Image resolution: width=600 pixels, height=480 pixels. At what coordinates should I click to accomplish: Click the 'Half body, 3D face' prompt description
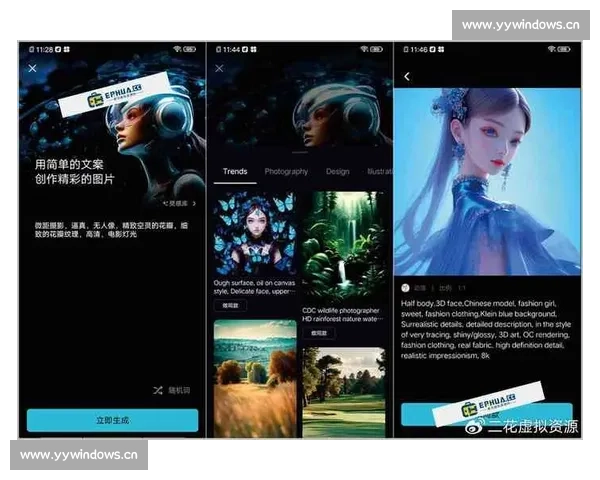point(486,330)
